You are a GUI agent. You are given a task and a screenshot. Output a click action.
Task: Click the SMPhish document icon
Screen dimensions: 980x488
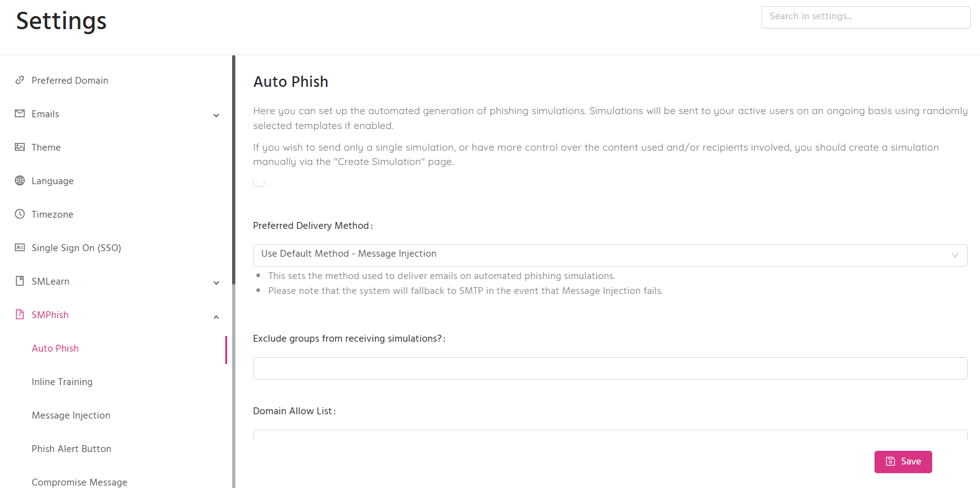tap(20, 314)
